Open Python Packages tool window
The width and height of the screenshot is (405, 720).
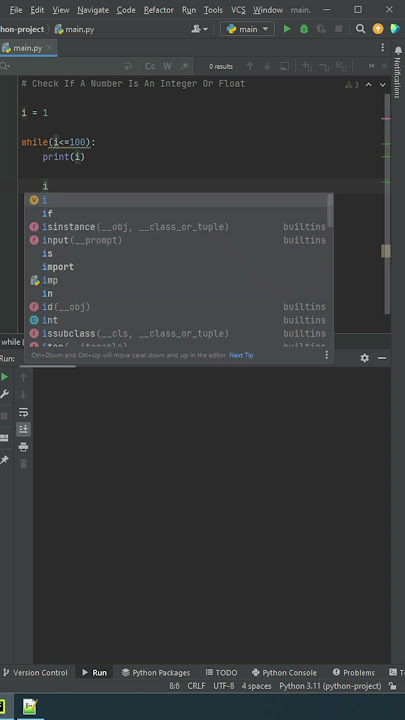[x=156, y=673]
